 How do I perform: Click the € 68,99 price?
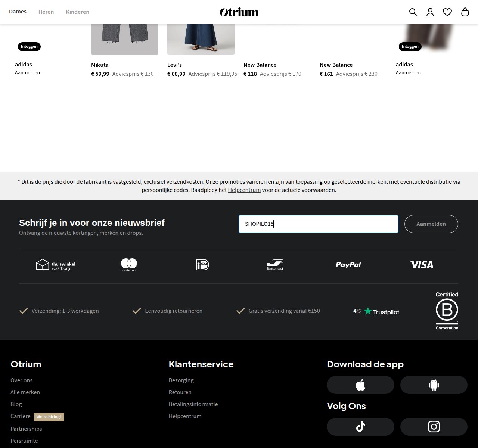pos(176,74)
